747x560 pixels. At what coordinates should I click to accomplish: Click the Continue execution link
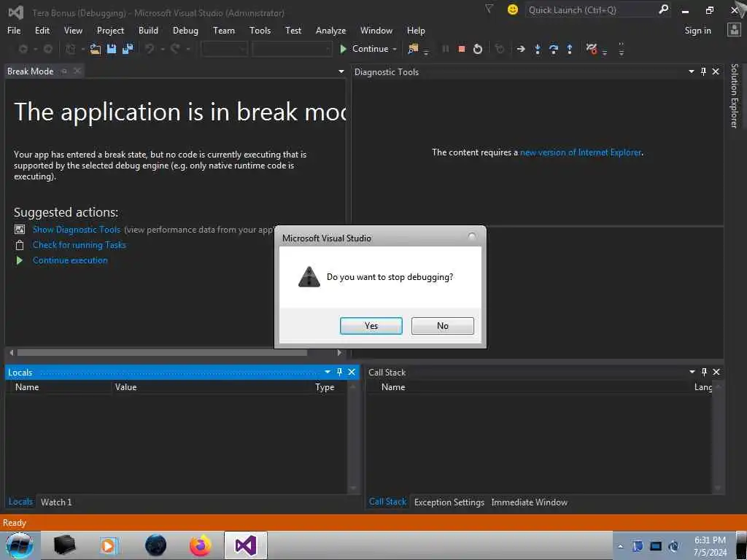[x=70, y=260]
